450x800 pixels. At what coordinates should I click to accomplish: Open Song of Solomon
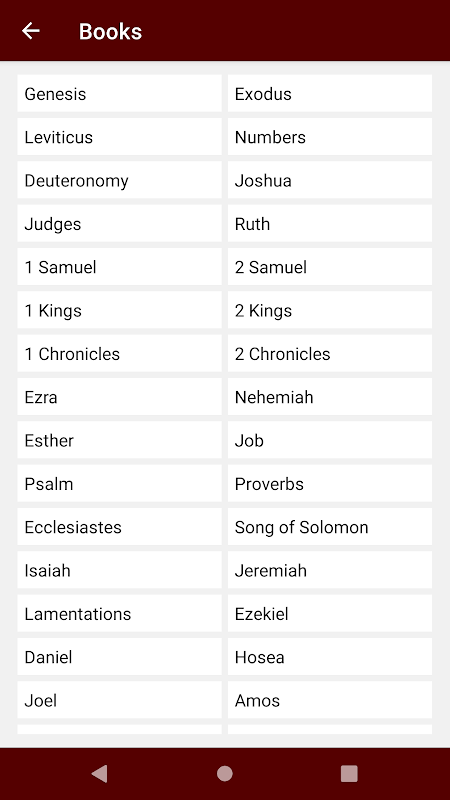[x=330, y=527]
